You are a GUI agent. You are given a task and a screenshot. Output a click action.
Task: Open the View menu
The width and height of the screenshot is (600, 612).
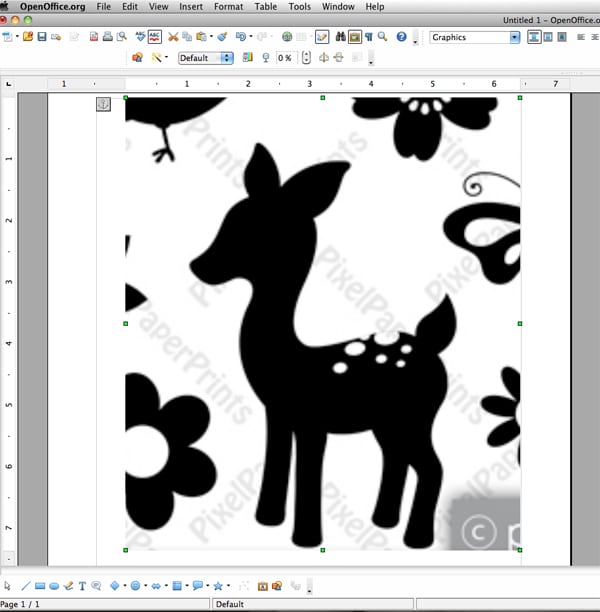point(158,7)
